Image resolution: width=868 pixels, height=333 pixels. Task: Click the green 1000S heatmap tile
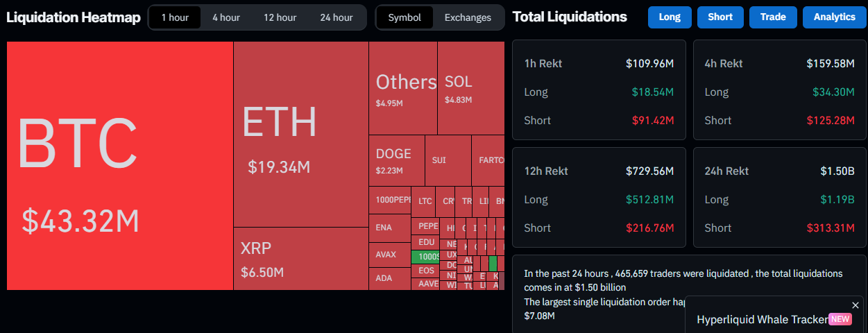(425, 257)
